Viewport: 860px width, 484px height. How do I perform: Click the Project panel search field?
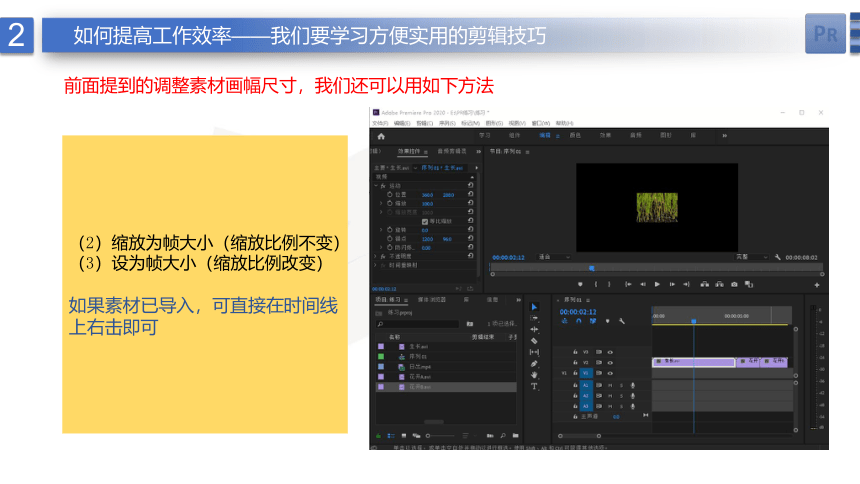[418, 324]
